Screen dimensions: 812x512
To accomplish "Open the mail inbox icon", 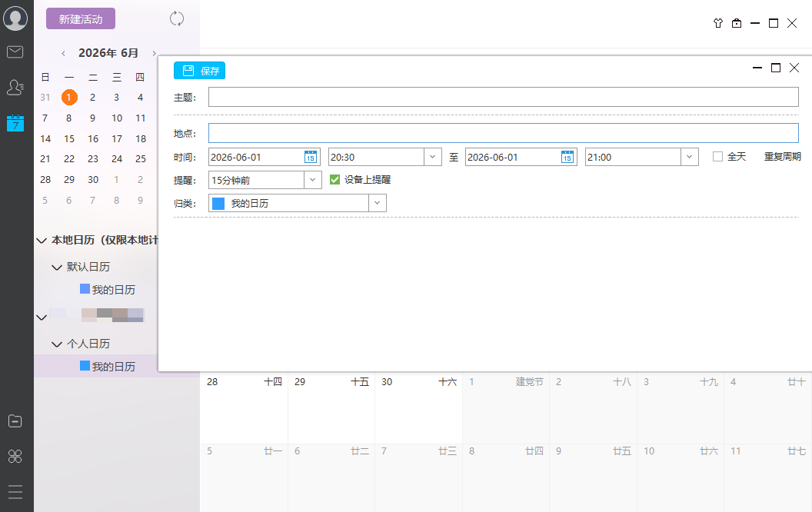I will 15,52.
